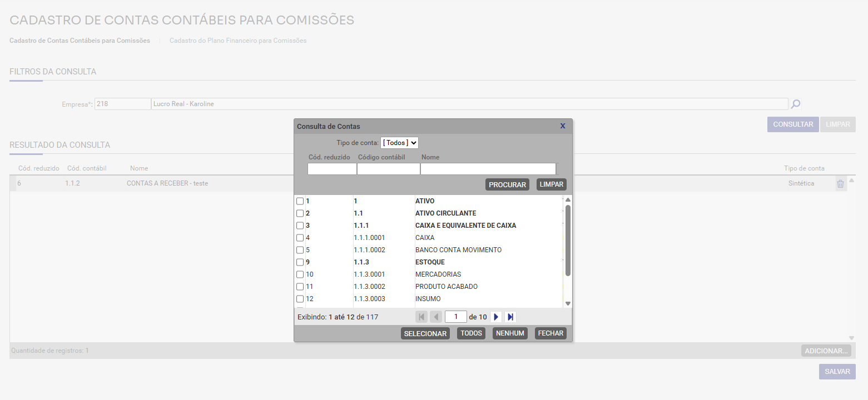Open the Cadastro de Contas Contábeis para Comissões tab
Screen dimensions: 868x400
(80, 41)
